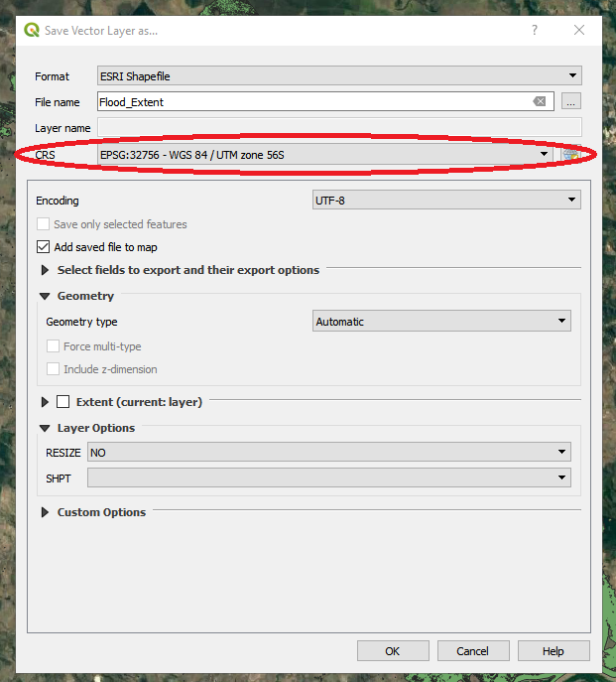Open file browser with the ellipsis button
This screenshot has height=682, width=616.
570,101
